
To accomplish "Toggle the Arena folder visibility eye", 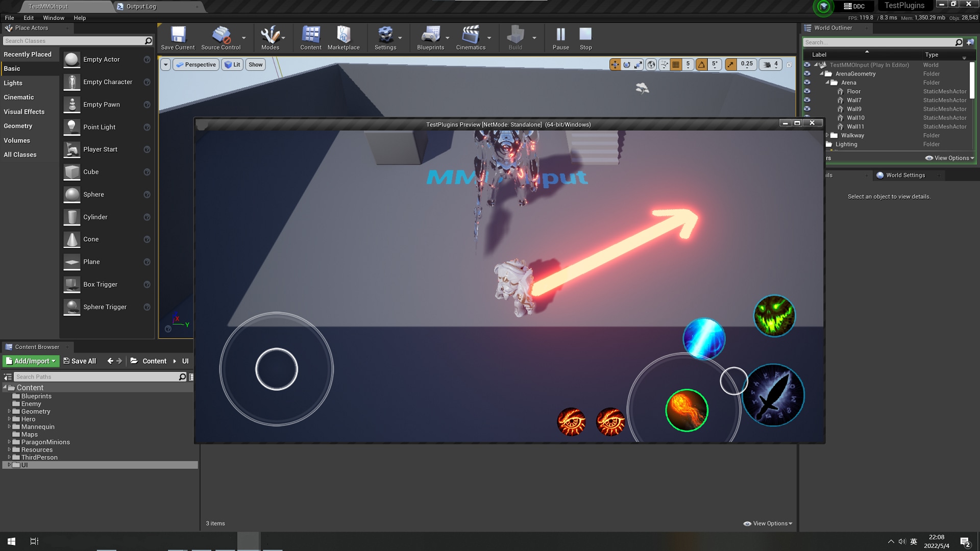I will 807,82.
